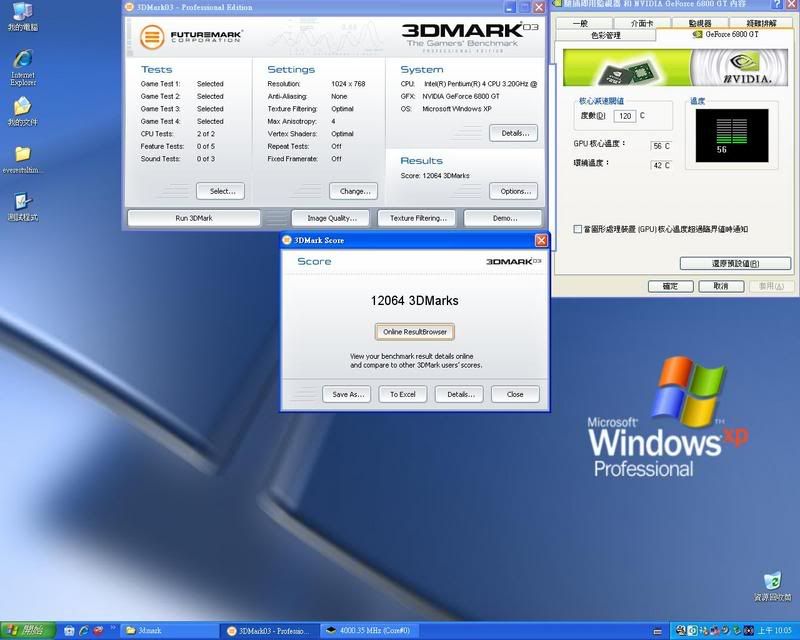Open System Details... in 3DMark03 window
This screenshot has width=800, height=640.
513,133
